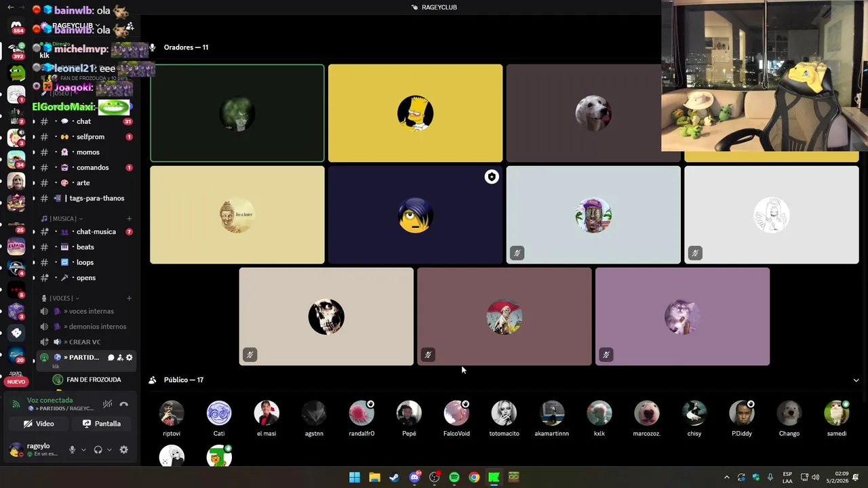
Task: Open PARTIDOS channel settings gear
Action: (x=130, y=358)
